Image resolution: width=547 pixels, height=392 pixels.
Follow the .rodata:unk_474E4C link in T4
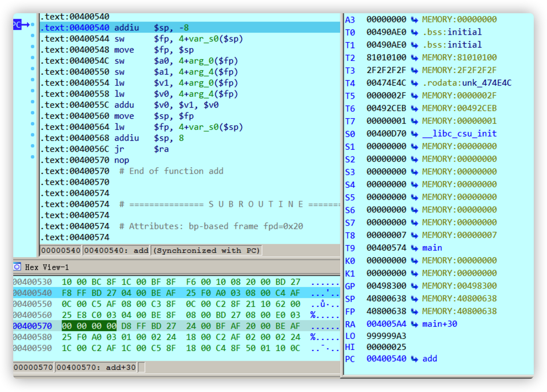pos(467,83)
